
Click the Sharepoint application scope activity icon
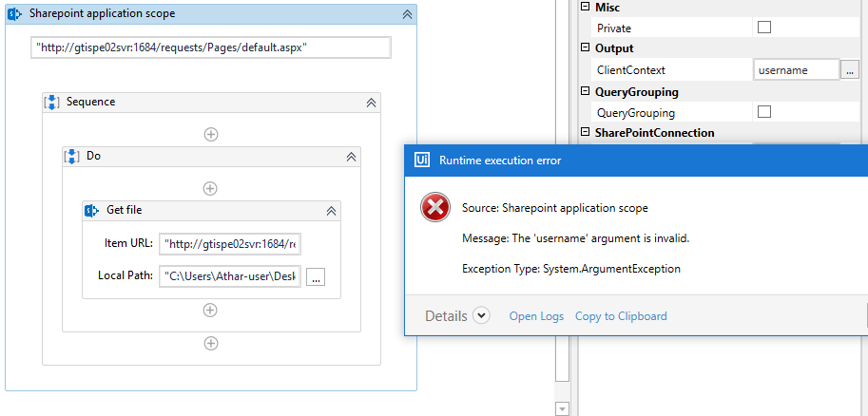[x=15, y=14]
